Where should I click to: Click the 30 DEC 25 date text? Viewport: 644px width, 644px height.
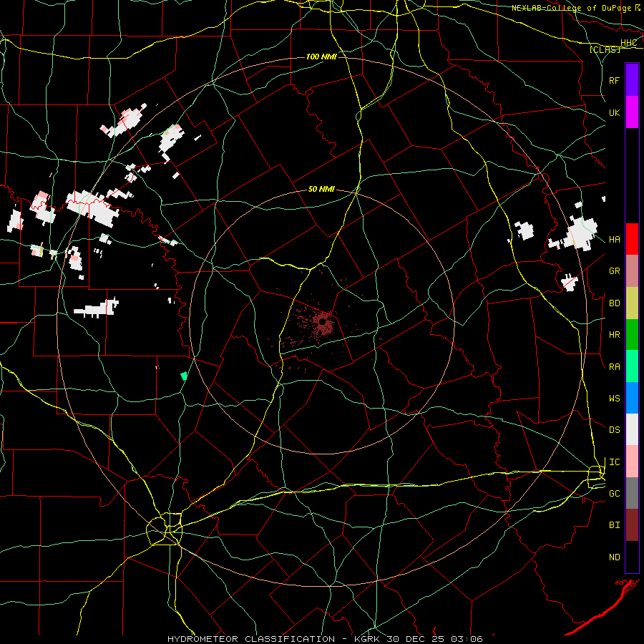pyautogui.click(x=415, y=639)
